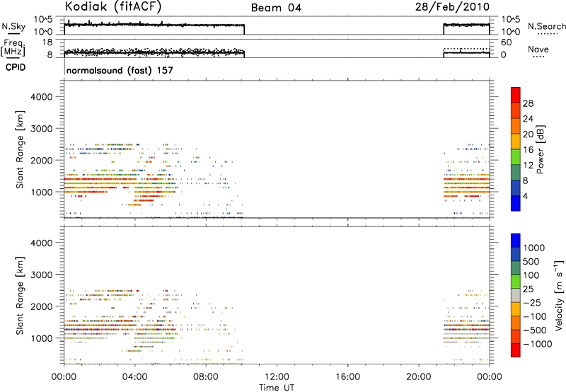Select the Time UT axis label
Image resolution: width=566 pixels, height=392 pixels.
point(277,387)
